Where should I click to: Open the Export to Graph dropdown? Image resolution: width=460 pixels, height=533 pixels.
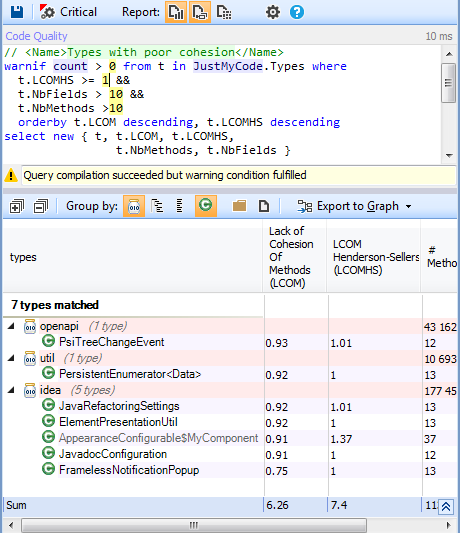[x=354, y=206]
